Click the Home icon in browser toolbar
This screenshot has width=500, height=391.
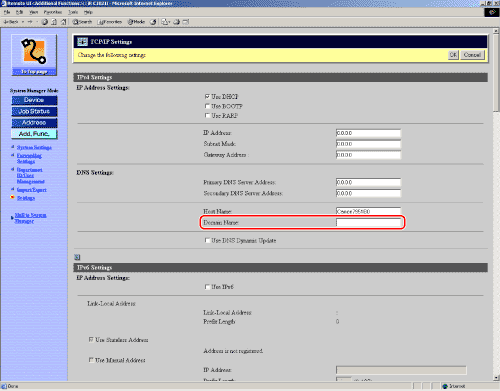(63, 22)
